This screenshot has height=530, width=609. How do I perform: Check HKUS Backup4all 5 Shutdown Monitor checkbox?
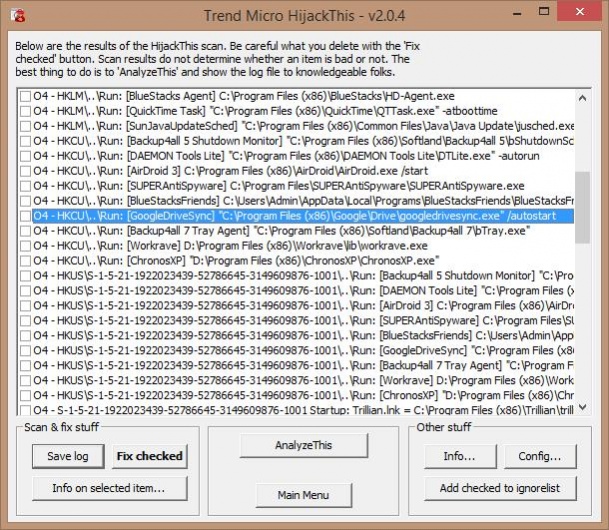click(x=26, y=276)
